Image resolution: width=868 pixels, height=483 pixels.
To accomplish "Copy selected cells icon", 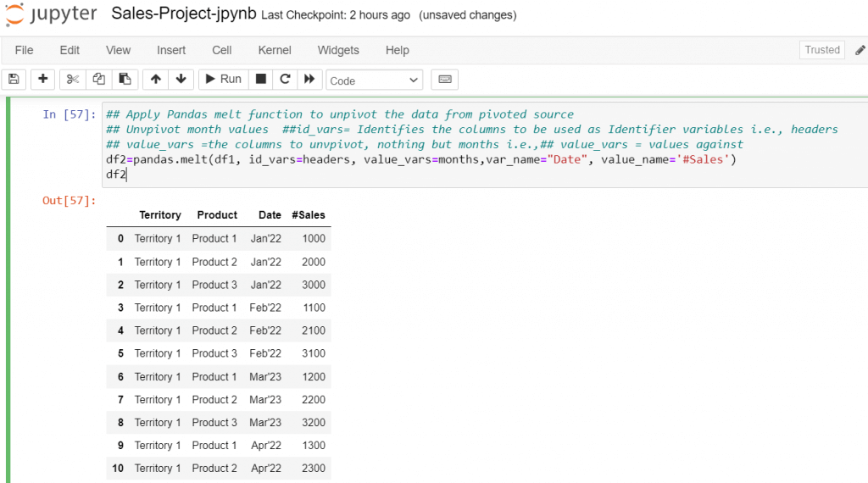I will [98, 80].
